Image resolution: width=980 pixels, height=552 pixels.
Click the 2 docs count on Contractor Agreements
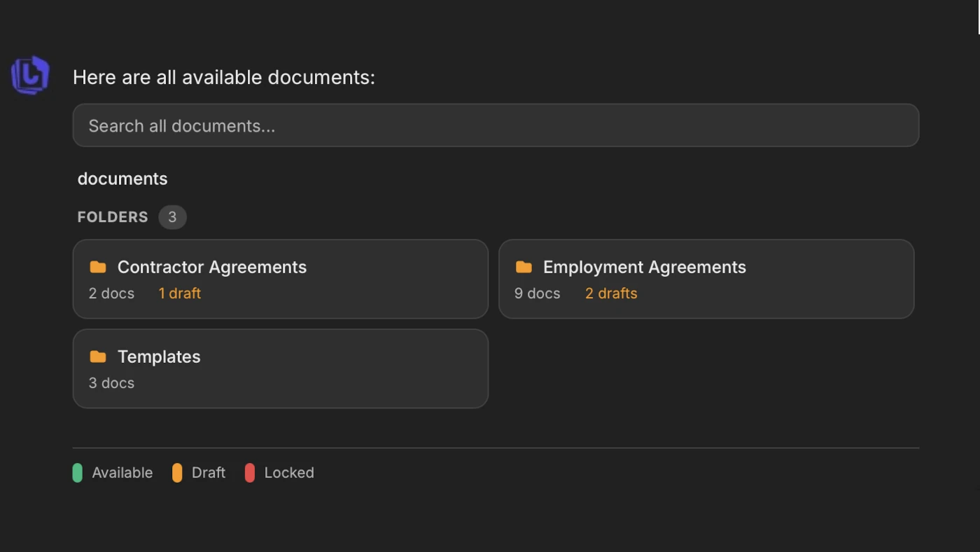[x=111, y=294]
